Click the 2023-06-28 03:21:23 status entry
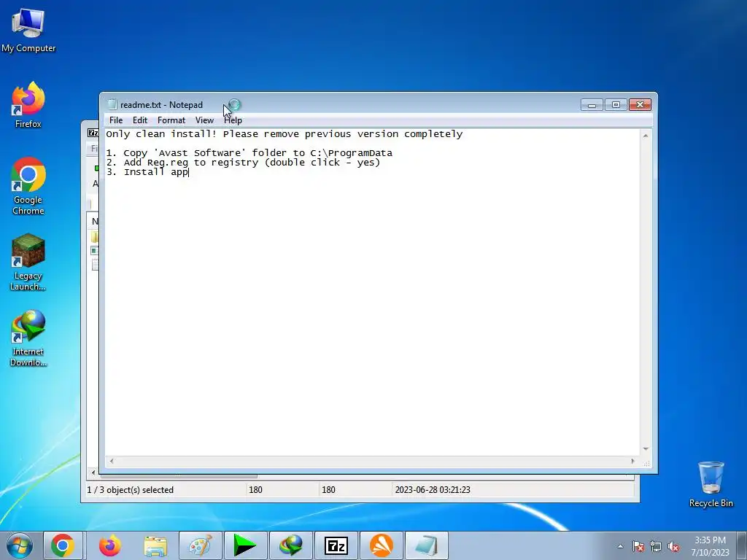The width and height of the screenshot is (747, 560). (433, 490)
